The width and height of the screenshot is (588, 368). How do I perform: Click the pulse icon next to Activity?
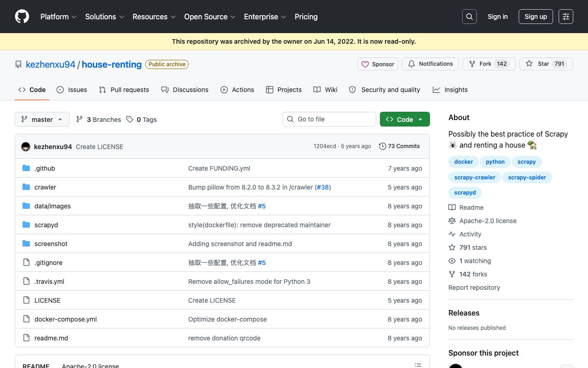click(x=452, y=234)
